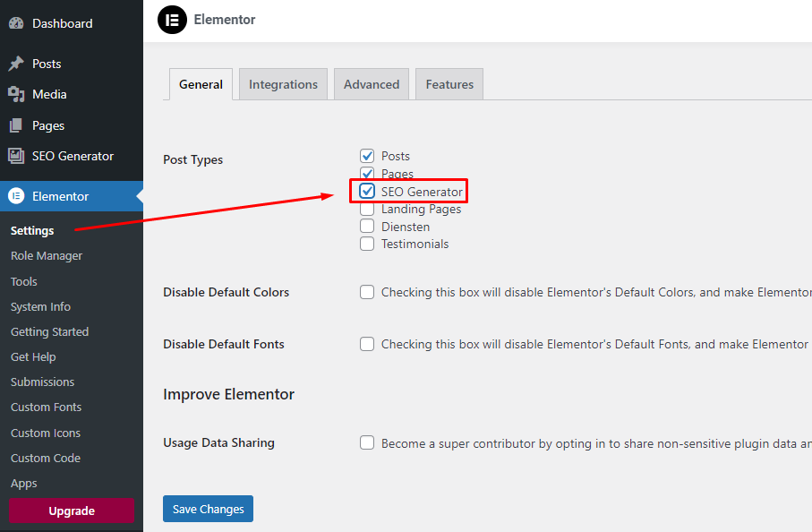Click the Elementor logo in header
The image size is (812, 532).
(x=172, y=20)
